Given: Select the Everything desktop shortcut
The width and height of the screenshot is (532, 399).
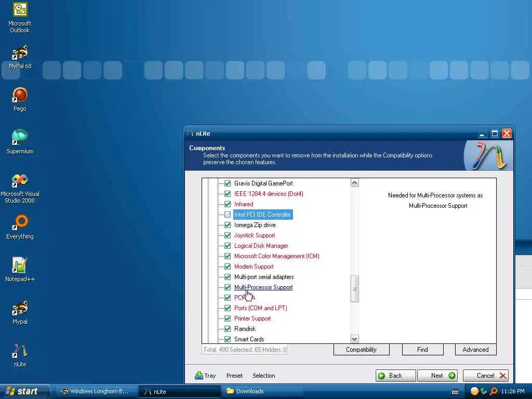Looking at the screenshot, I should pos(20,227).
